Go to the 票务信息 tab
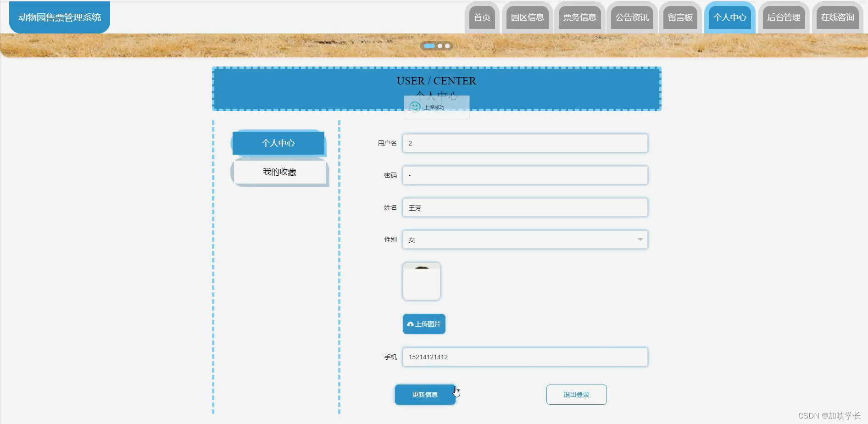This screenshot has width=868, height=424. (580, 17)
